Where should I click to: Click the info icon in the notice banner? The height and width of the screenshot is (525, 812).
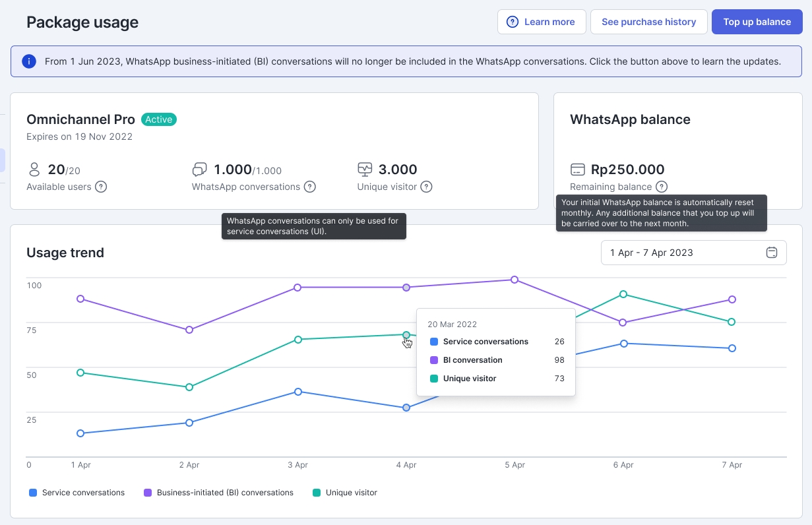tap(28, 61)
